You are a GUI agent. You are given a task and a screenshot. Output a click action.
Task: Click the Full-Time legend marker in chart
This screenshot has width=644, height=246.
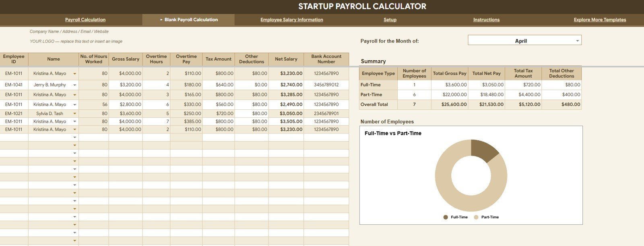(x=446, y=217)
